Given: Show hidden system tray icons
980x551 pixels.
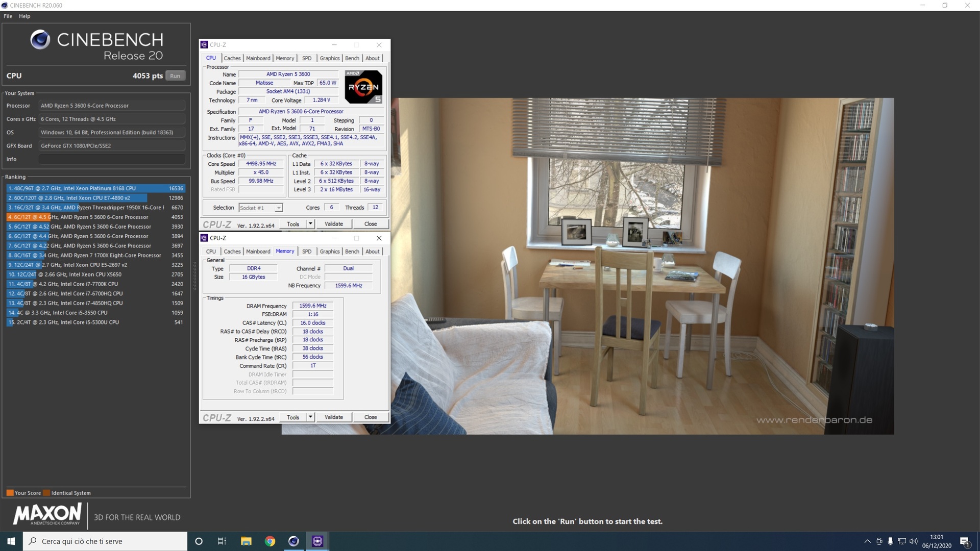Looking at the screenshot, I should coord(867,541).
